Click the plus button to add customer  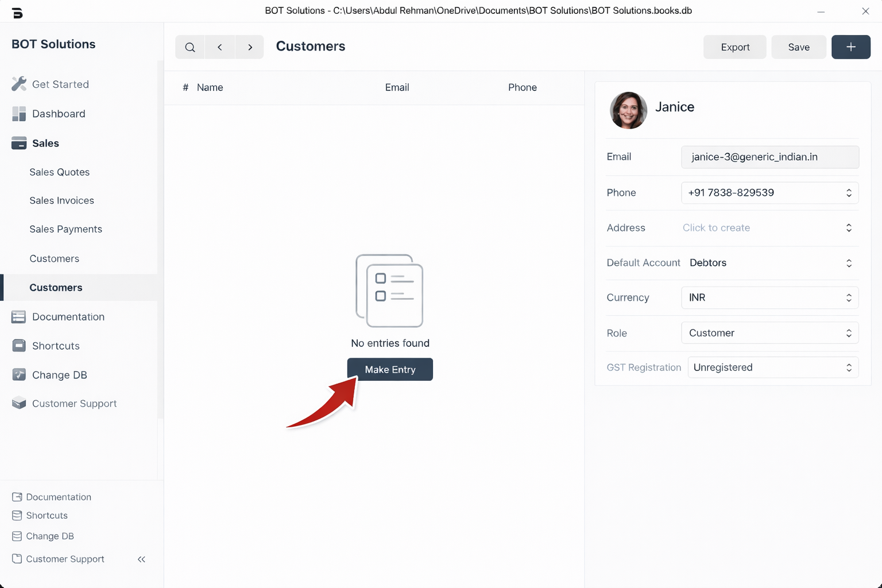(850, 47)
